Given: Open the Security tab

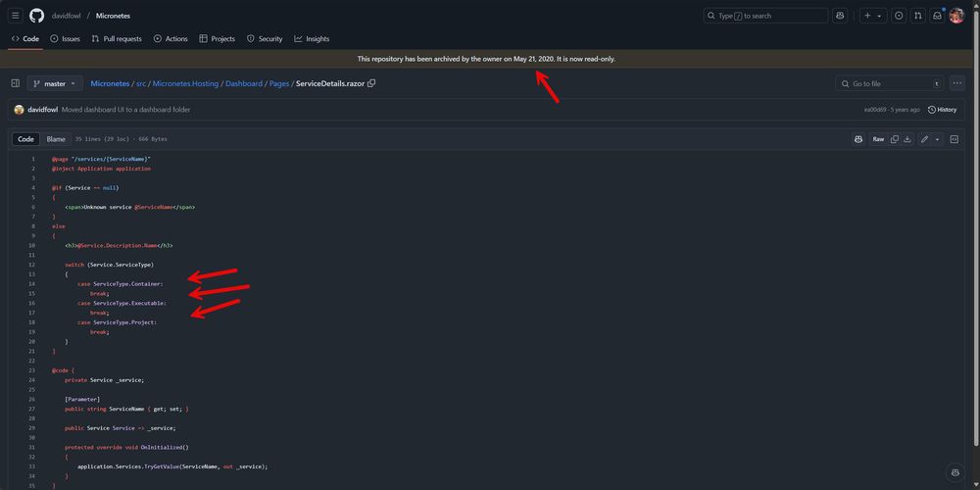Looking at the screenshot, I should (265, 39).
